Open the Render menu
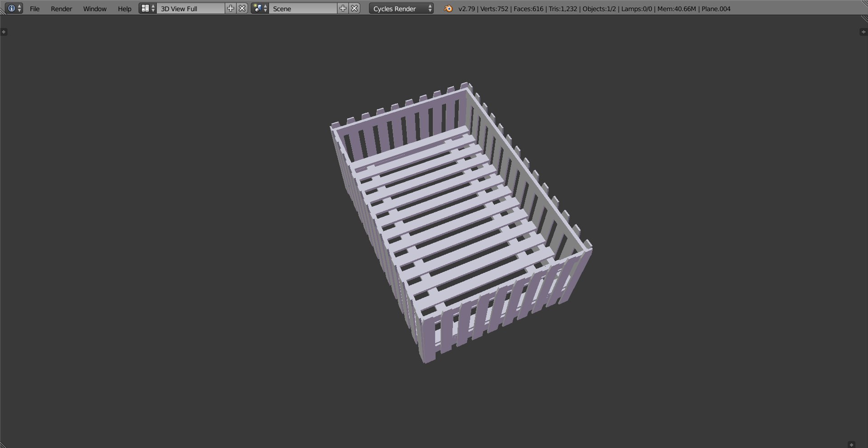This screenshot has width=868, height=448. (61, 9)
